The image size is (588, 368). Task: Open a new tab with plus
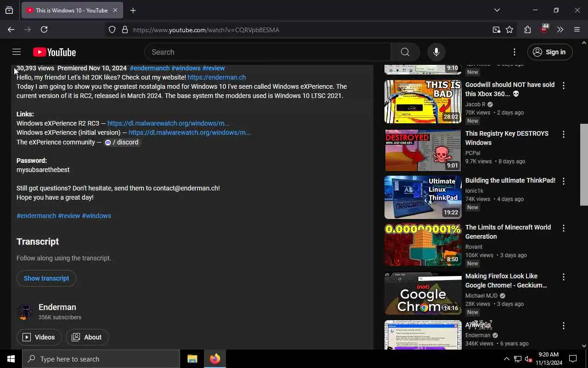tap(133, 10)
